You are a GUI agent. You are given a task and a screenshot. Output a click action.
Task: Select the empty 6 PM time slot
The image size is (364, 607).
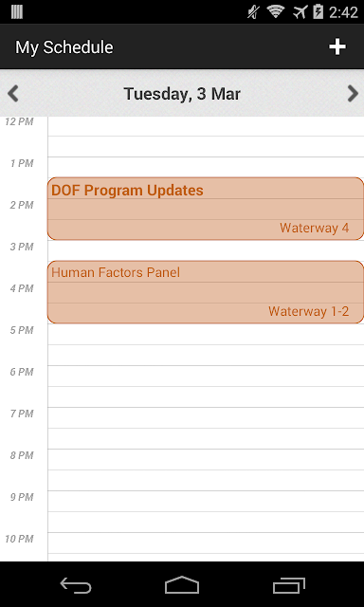(x=206, y=376)
